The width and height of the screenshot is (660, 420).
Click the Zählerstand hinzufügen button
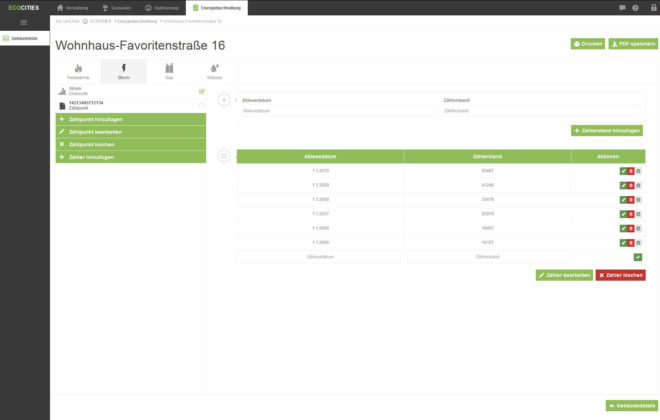(607, 131)
